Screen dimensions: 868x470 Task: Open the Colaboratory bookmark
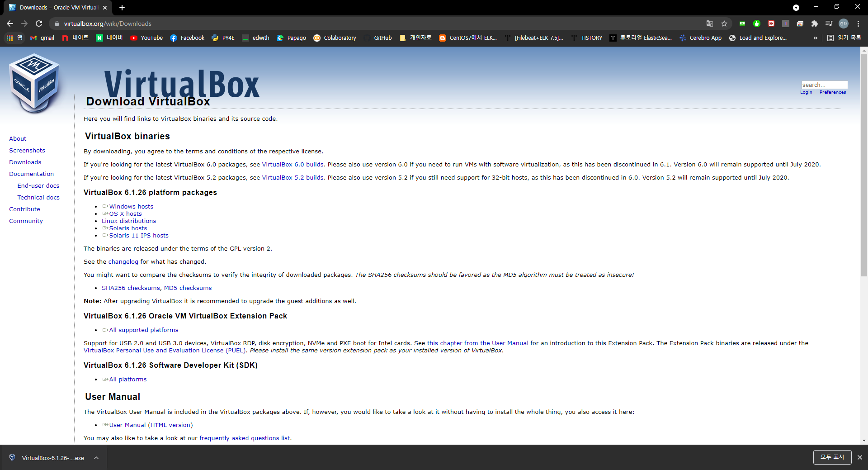[x=335, y=38]
